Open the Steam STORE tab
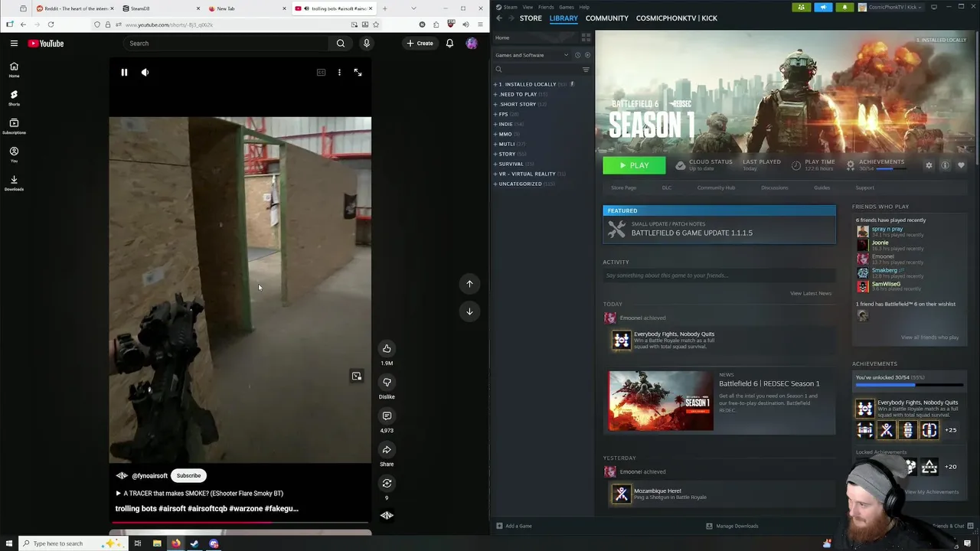Viewport: 980px width, 551px height. click(x=531, y=18)
